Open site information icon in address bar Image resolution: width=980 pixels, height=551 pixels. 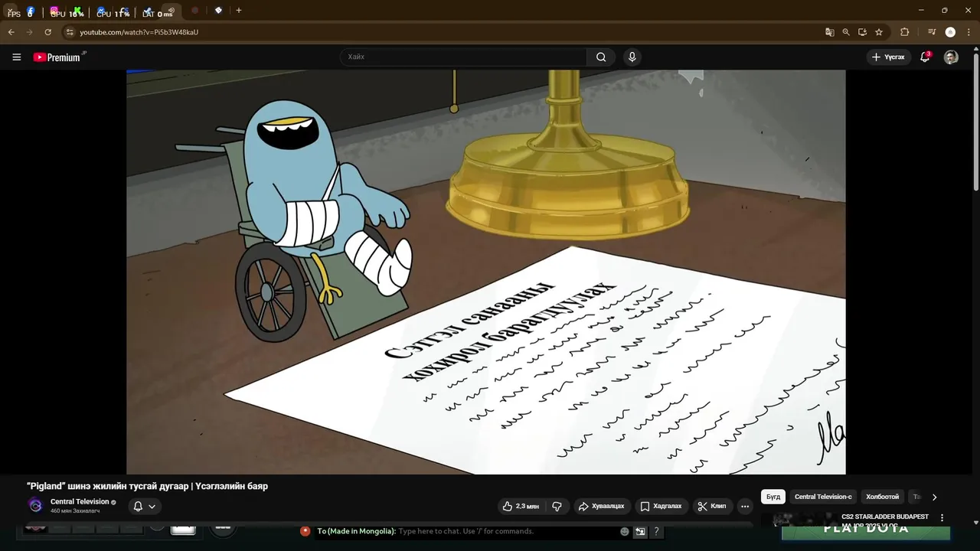[x=70, y=32]
